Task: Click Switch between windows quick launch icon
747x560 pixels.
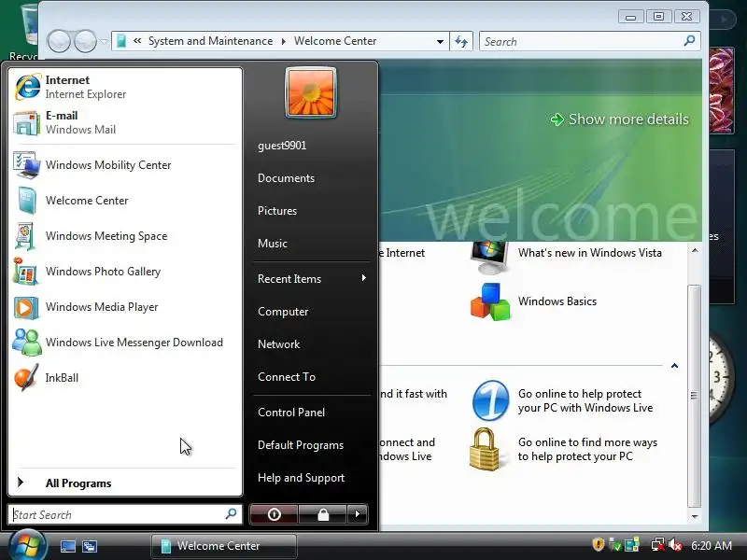Action: [x=90, y=546]
